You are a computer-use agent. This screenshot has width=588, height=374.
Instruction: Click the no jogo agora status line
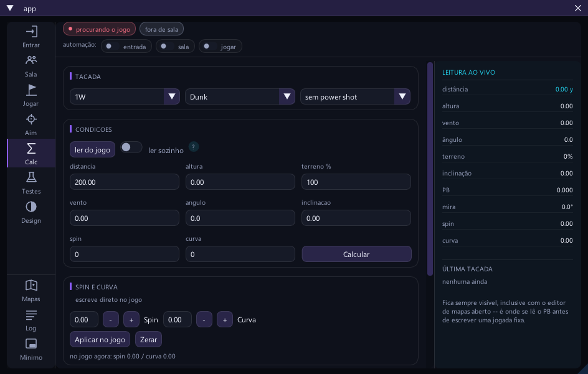point(123,356)
